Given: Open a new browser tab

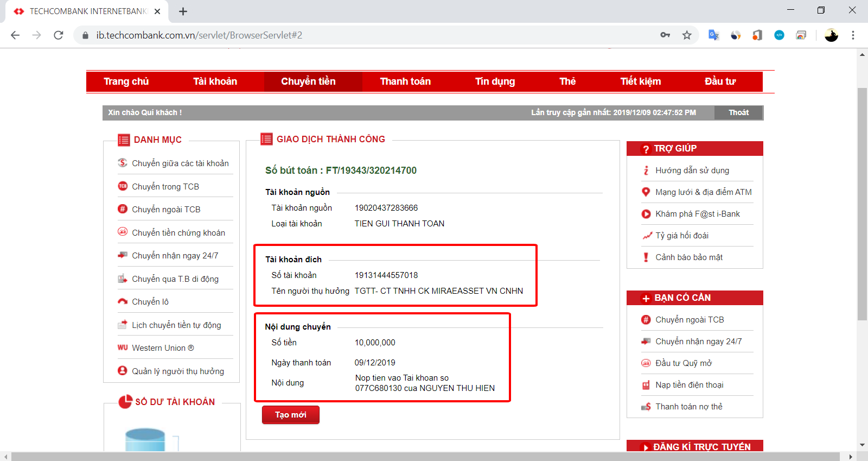Looking at the screenshot, I should click(x=183, y=11).
